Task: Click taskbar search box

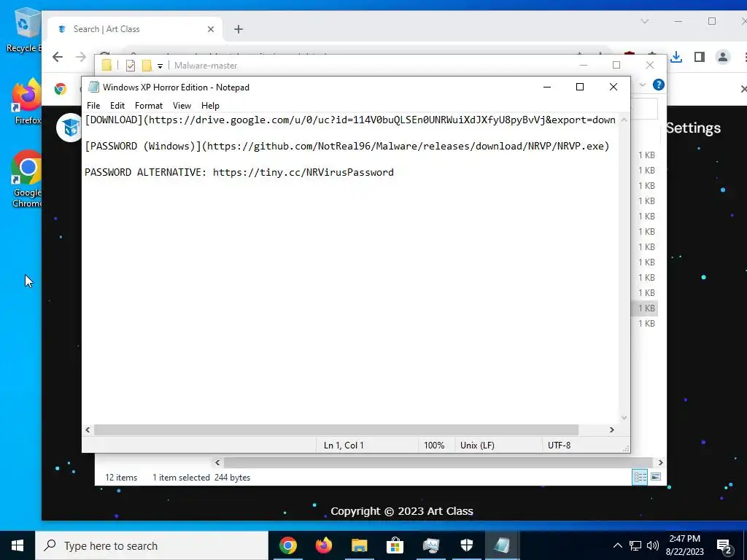Action: pyautogui.click(x=152, y=545)
